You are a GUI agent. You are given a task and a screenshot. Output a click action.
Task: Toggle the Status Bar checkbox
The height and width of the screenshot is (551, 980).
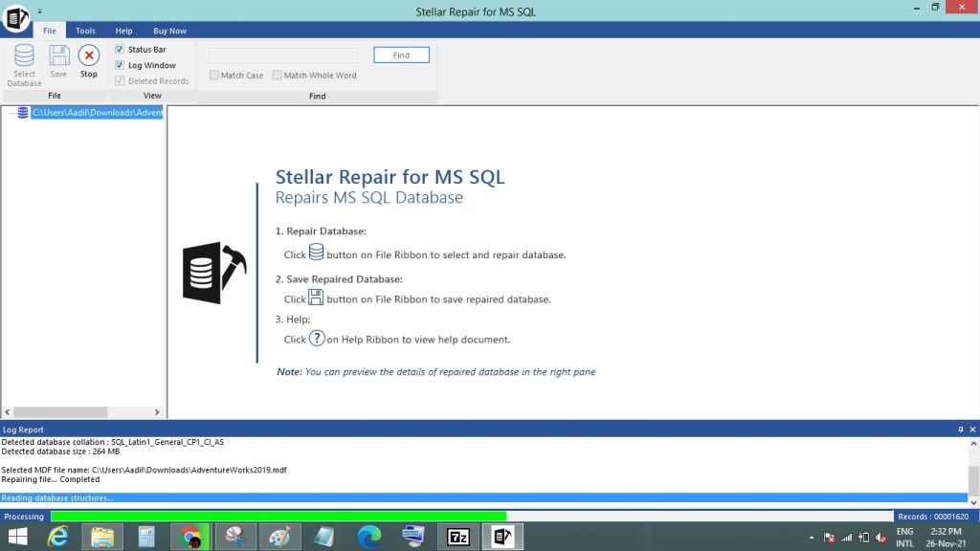[x=120, y=50]
